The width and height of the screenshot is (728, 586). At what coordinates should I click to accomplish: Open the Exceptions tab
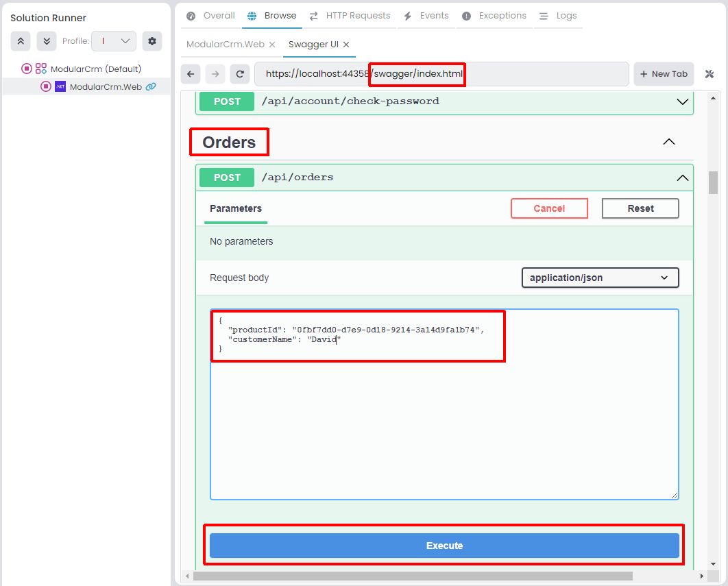(x=494, y=16)
